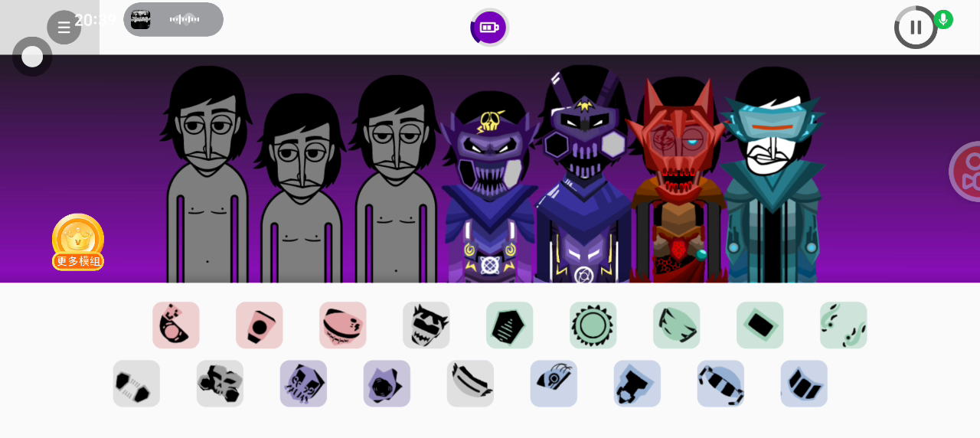Choose the green spiky sun icon
The image size is (980, 438).
[x=593, y=325]
